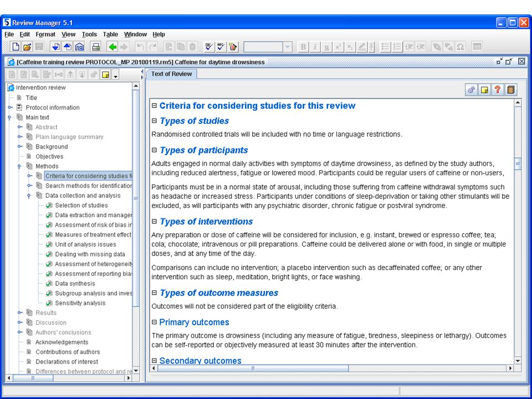Collapse the Types of outcome measures heading
This screenshot has height=399, width=532.
(155, 293)
